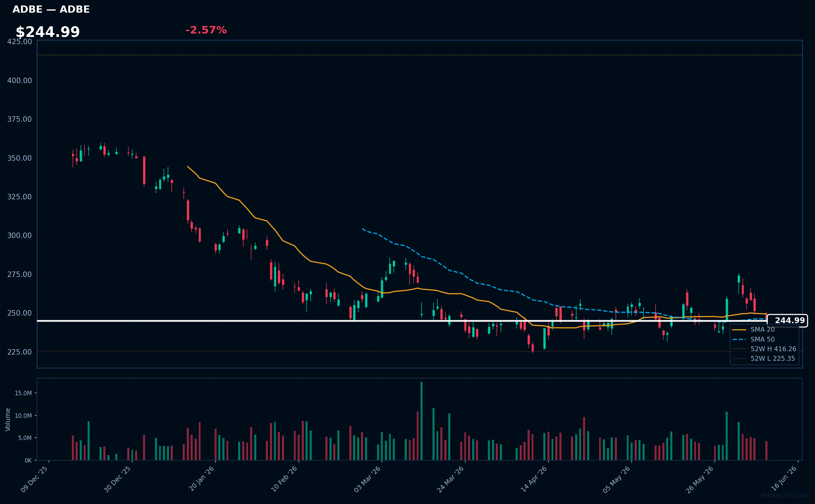Click the 10.0M volume axis label
Viewport: 815px width, 504px height.
[23, 416]
